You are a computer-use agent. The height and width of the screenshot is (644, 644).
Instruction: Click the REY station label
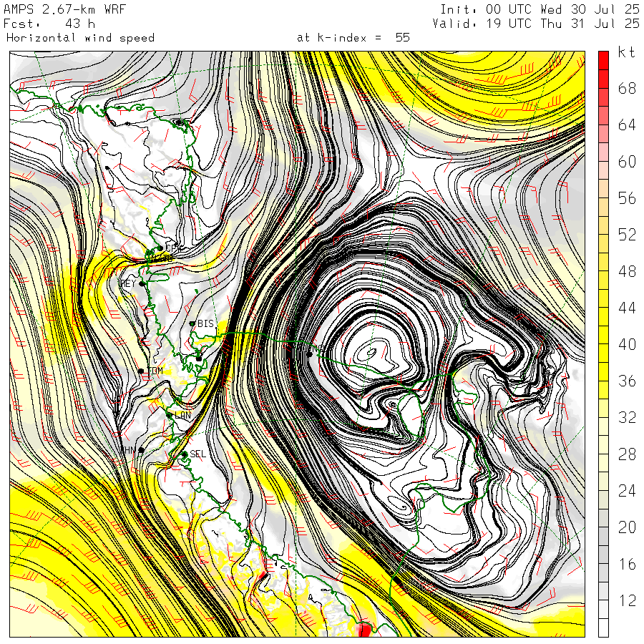129,283
